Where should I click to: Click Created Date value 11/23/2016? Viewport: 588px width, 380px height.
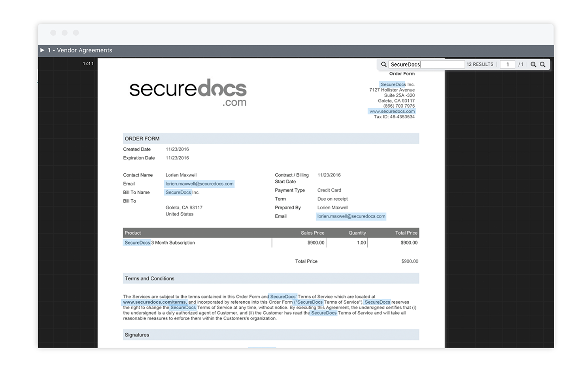177,149
